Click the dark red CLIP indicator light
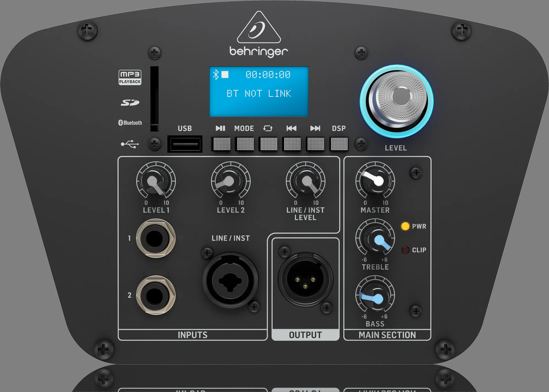Viewport: 549px width, 392px height. point(405,250)
